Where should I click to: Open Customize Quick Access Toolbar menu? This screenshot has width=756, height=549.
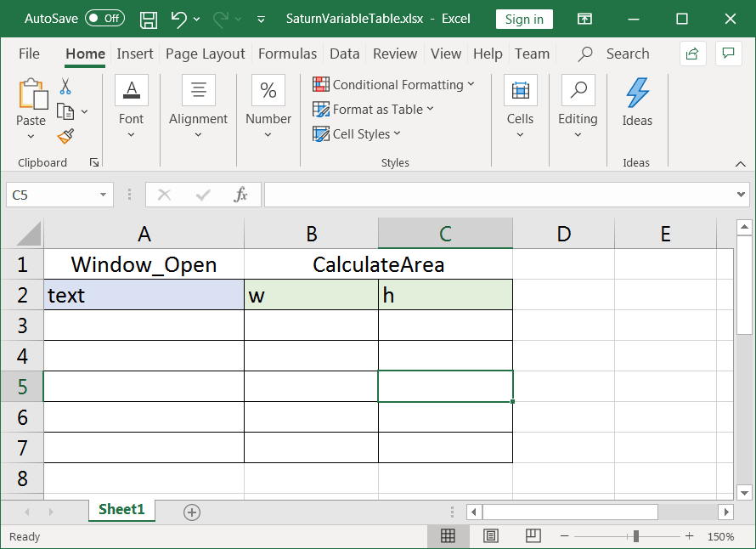(262, 20)
